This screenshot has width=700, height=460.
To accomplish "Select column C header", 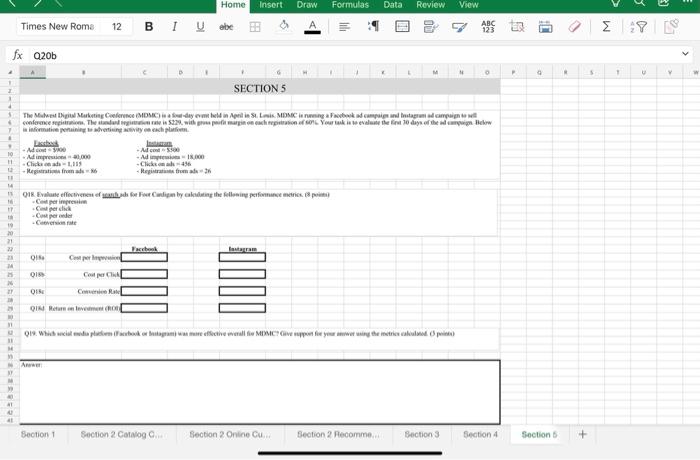I will (144, 72).
